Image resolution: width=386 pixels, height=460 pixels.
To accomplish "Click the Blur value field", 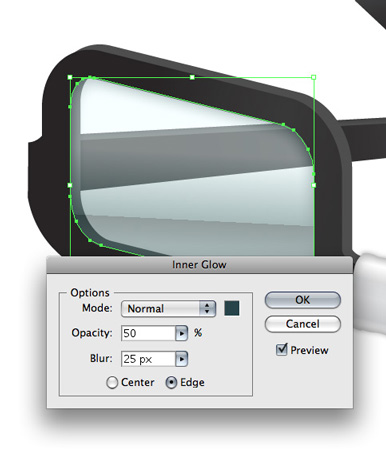I will [148, 359].
